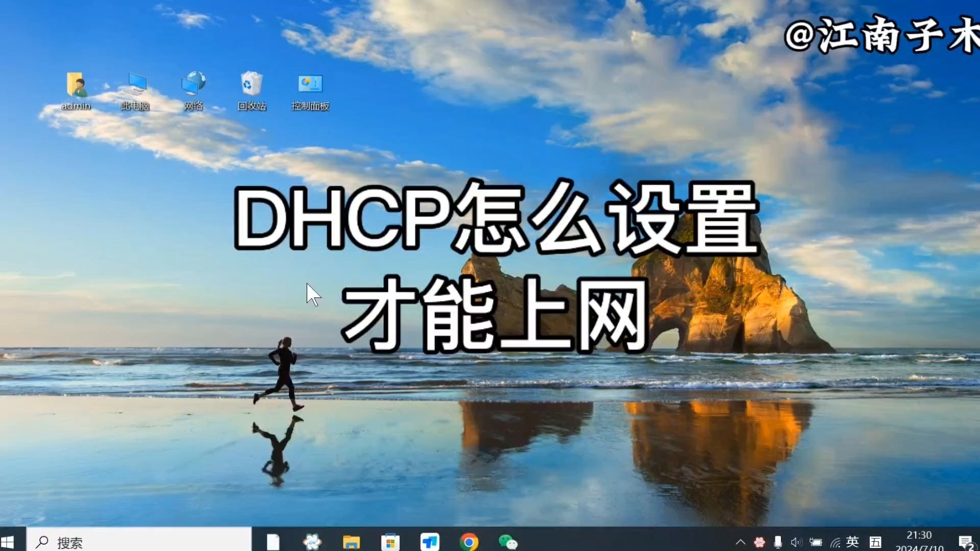The image size is (980, 551).
Task: Open the volume control in system tray
Action: (796, 542)
